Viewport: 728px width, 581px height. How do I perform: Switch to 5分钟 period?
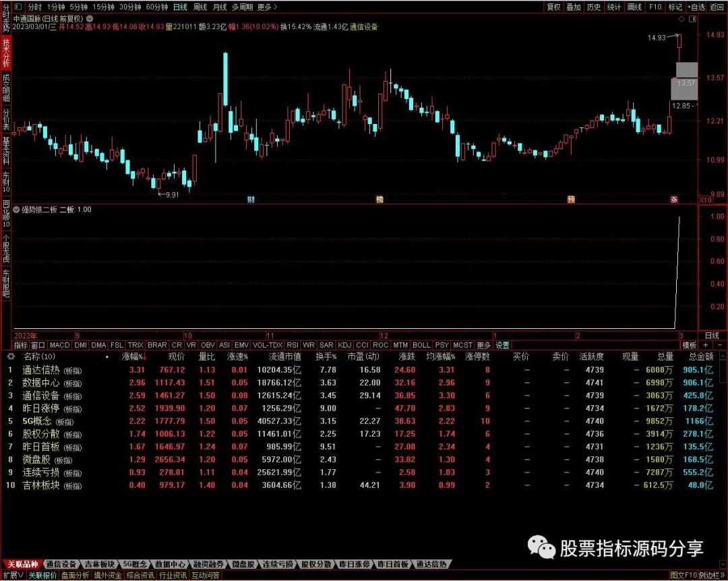(x=79, y=7)
